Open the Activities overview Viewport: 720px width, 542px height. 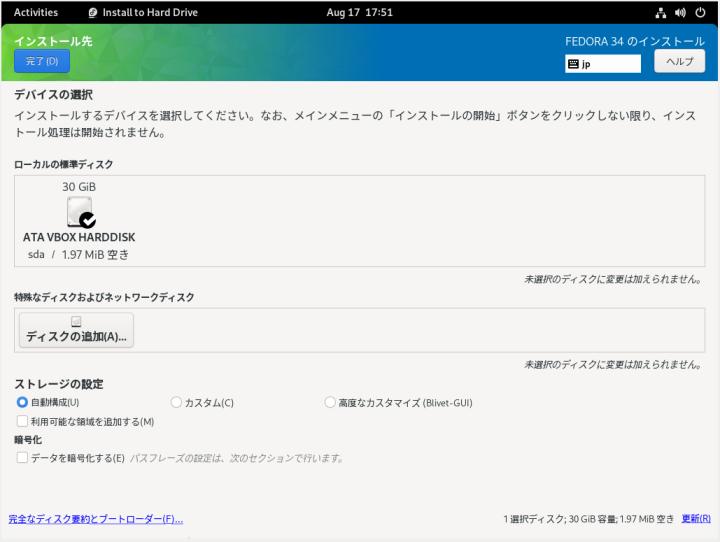pos(36,12)
